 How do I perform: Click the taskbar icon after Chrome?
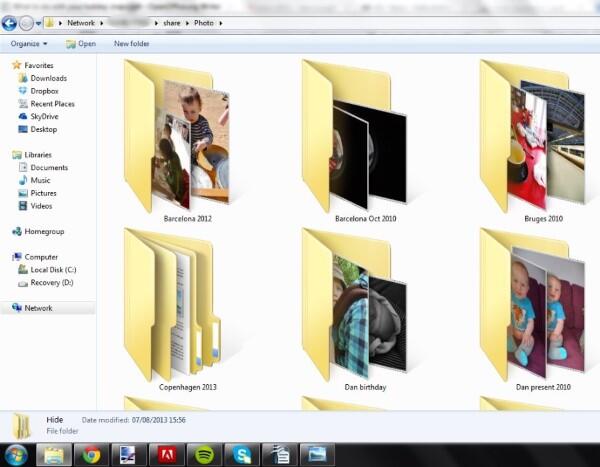(129, 455)
